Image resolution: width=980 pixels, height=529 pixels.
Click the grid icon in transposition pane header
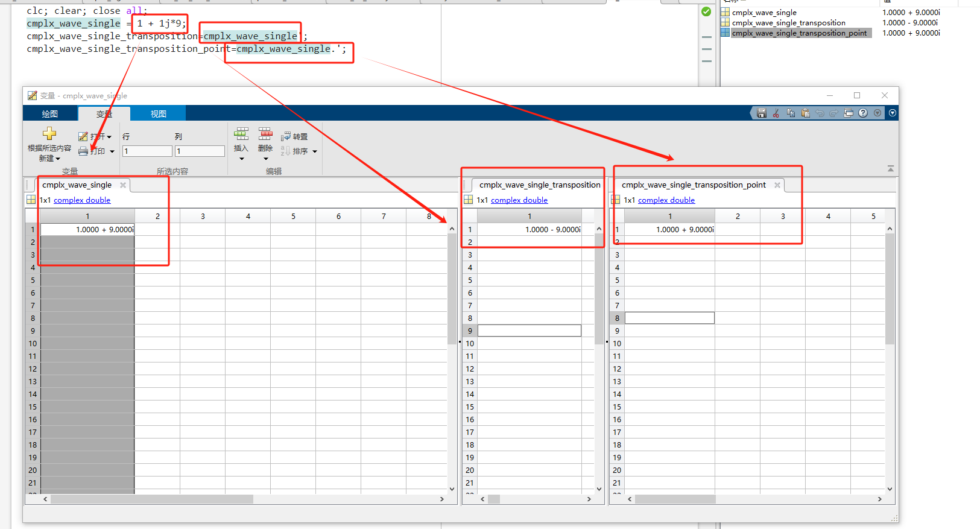469,200
